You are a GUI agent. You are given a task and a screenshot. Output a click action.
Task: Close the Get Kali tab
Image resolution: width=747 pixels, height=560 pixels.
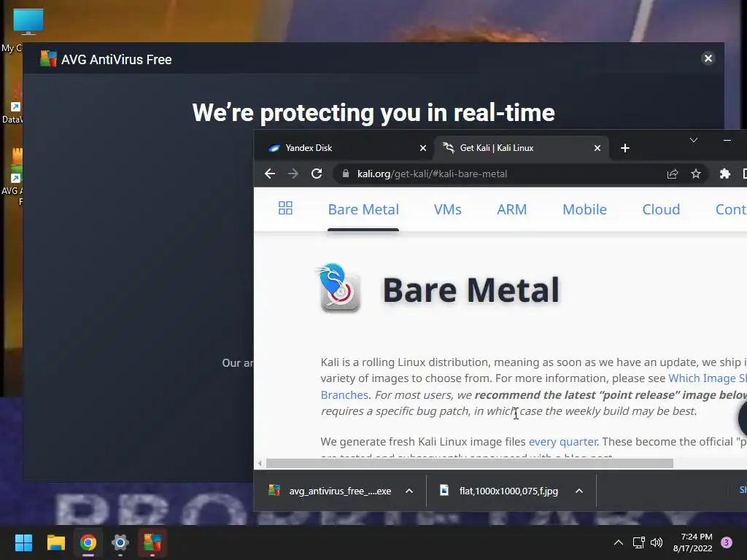point(597,148)
